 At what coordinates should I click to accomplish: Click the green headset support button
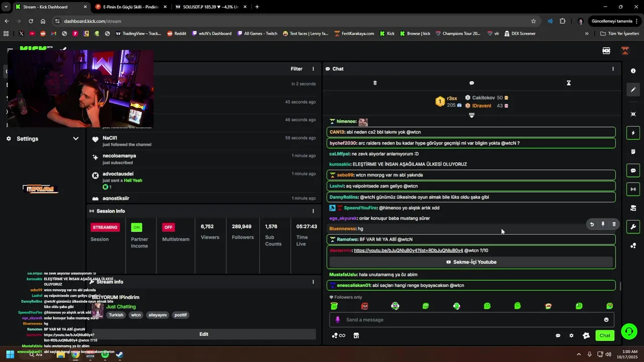[x=629, y=331]
